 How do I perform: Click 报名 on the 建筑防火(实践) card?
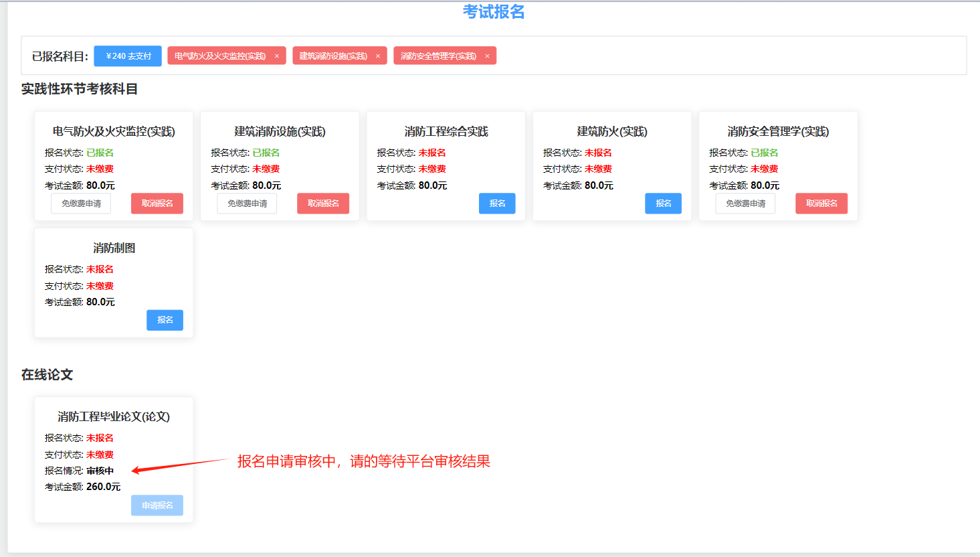(x=663, y=204)
